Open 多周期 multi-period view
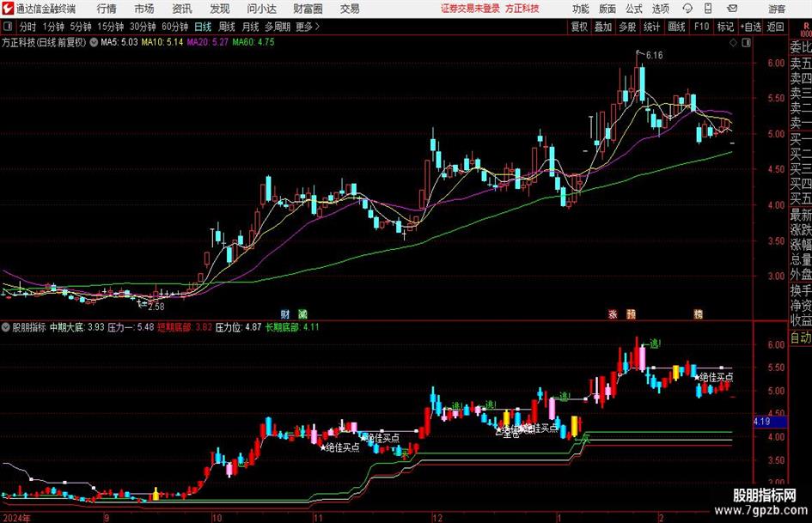 pos(278,27)
